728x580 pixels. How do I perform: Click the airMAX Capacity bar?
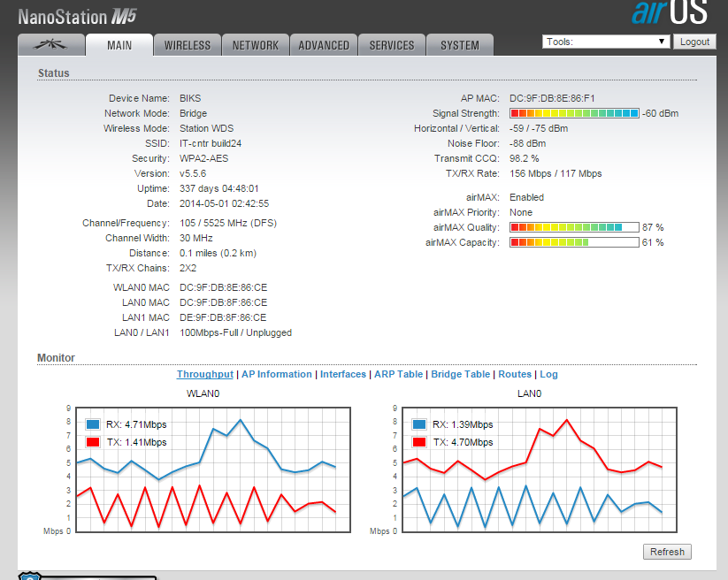point(574,242)
